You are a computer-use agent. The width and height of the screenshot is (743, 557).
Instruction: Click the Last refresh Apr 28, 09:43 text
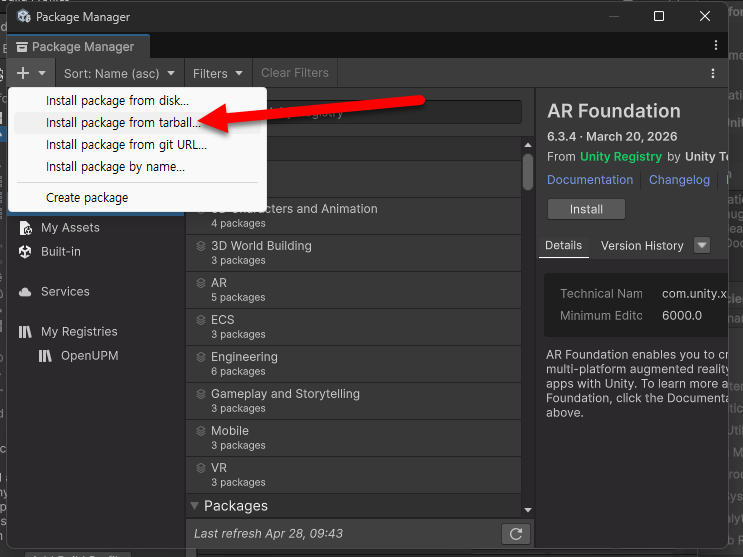[268, 534]
